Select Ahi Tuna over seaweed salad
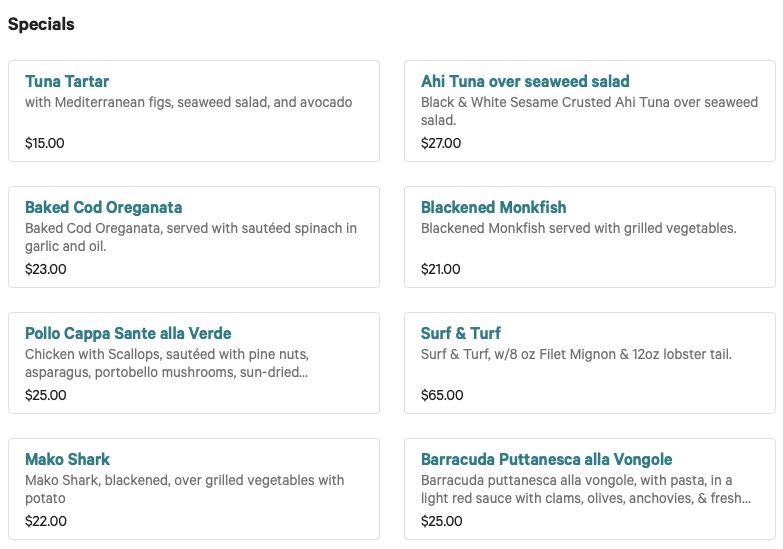This screenshot has width=783, height=549. click(525, 82)
